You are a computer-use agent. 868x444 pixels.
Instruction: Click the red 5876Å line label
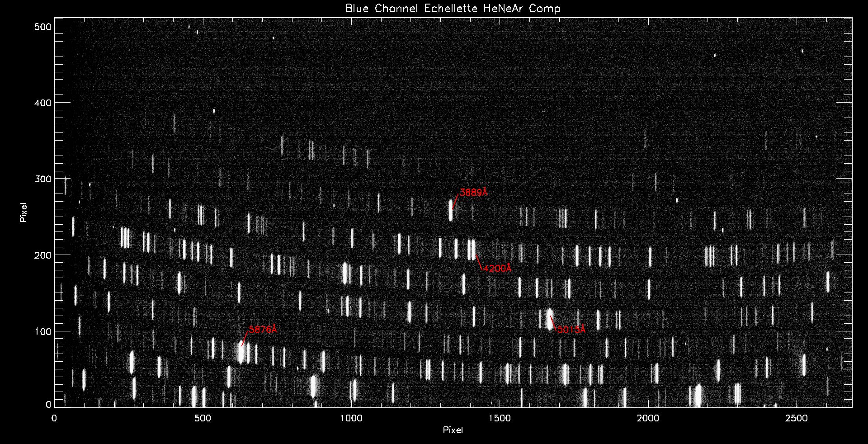click(263, 330)
